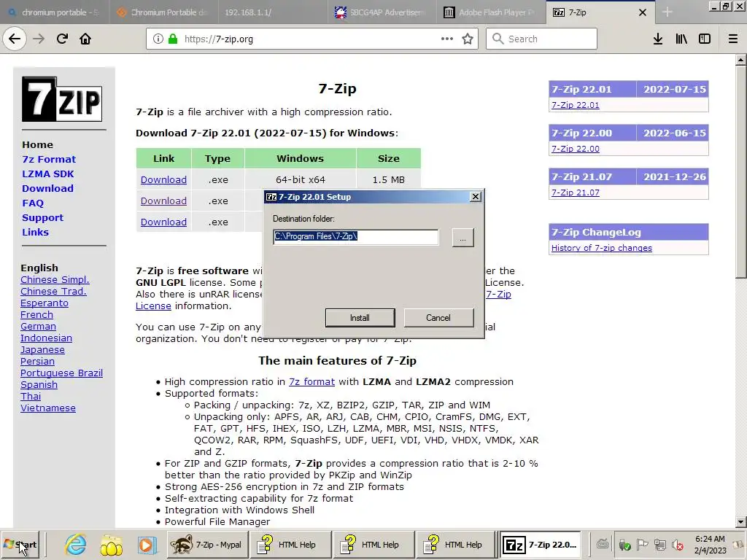747x560 pixels.
Task: Click the vertical scrollbar thumb
Action: point(741,172)
